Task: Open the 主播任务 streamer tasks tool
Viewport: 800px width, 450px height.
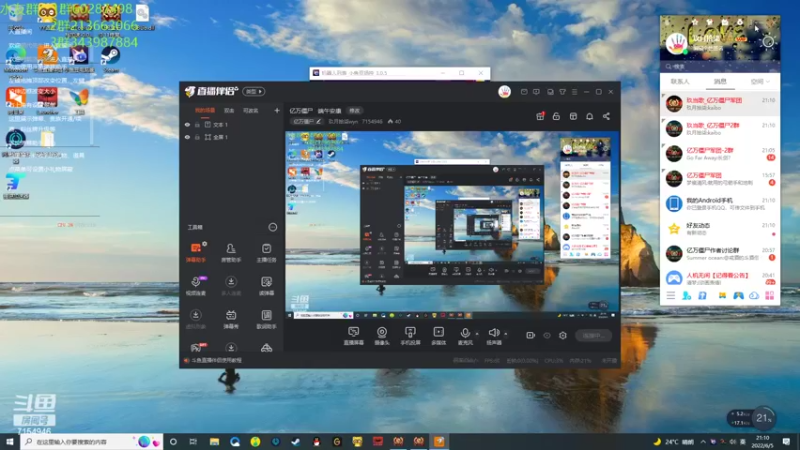Action: 266,252
